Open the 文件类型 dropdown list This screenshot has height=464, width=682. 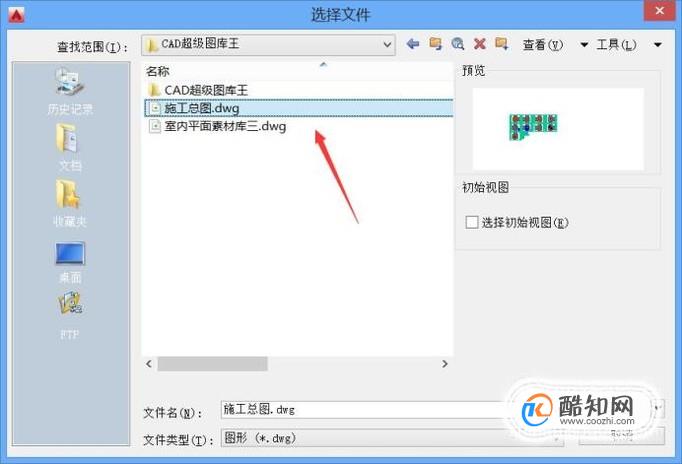[x=392, y=438]
